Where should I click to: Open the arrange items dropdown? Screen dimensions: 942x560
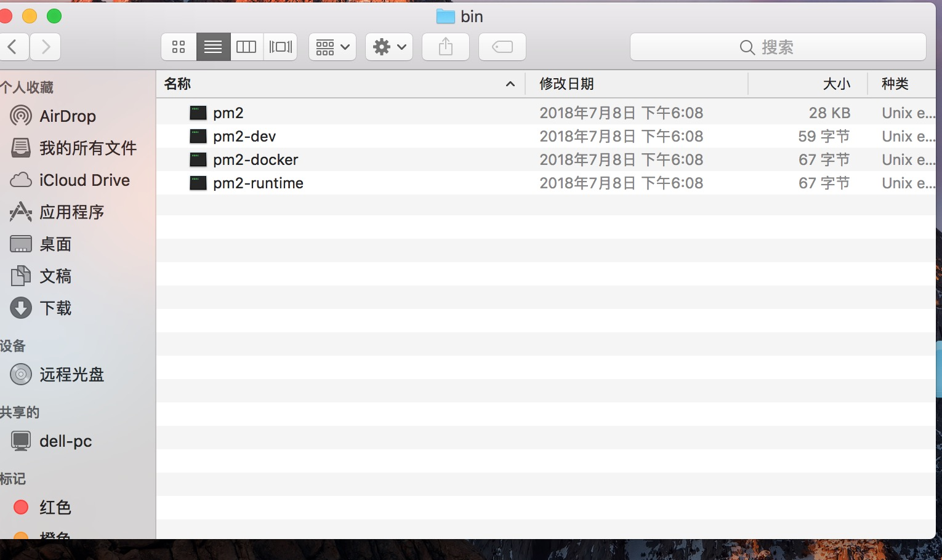pyautogui.click(x=332, y=47)
